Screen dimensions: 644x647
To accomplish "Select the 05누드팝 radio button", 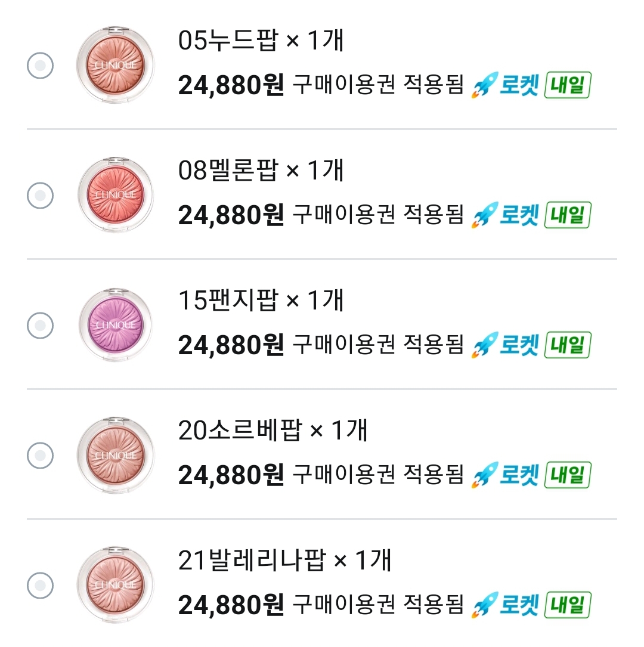I will [41, 65].
